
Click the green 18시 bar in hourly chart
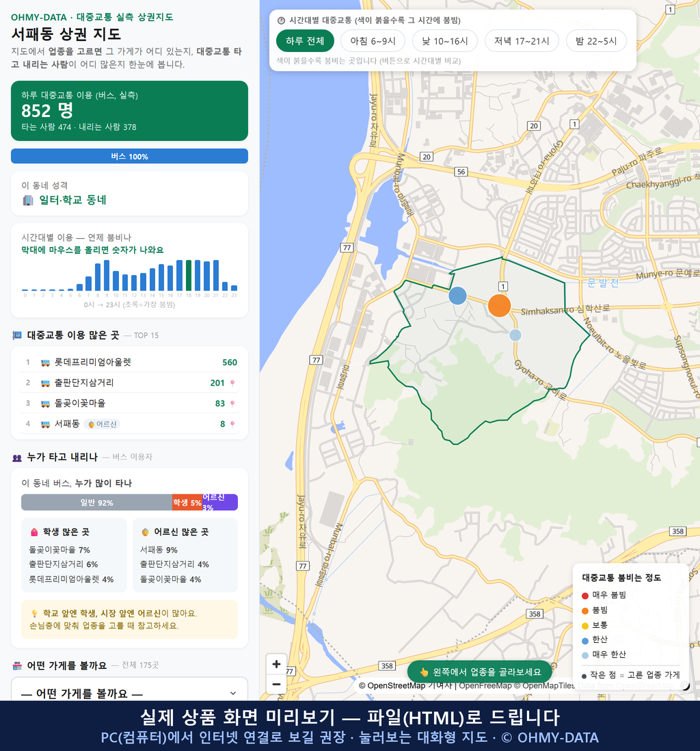point(189,276)
